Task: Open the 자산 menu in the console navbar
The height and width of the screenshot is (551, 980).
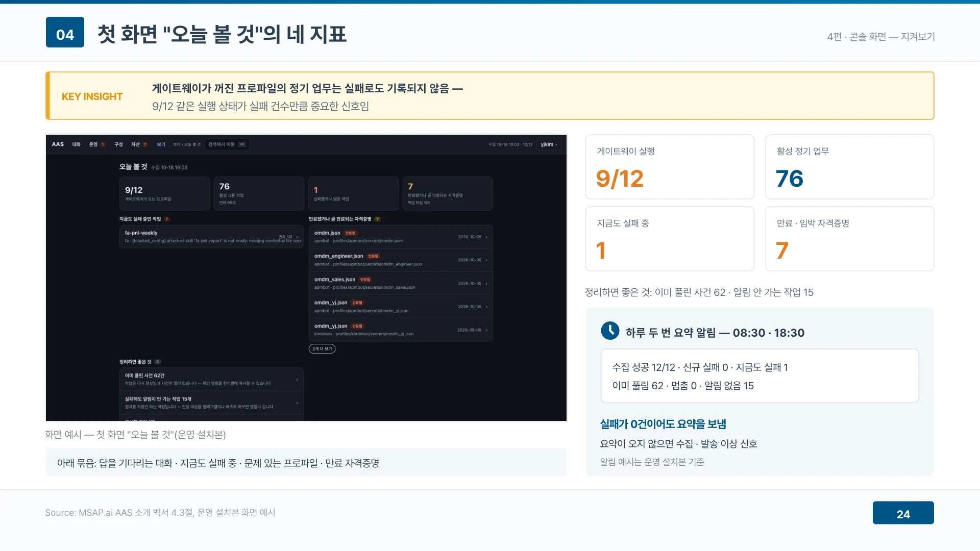Action: click(x=135, y=144)
